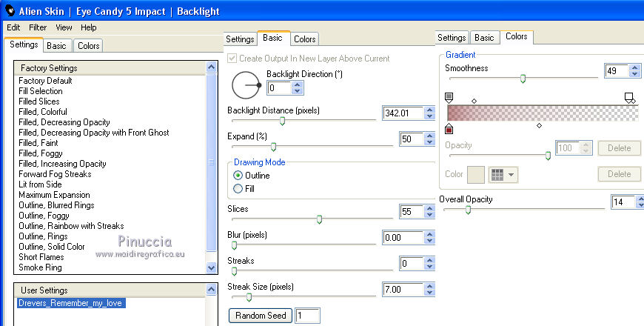
Task: Click the midpoint diamond above the gradient
Action: tap(474, 101)
